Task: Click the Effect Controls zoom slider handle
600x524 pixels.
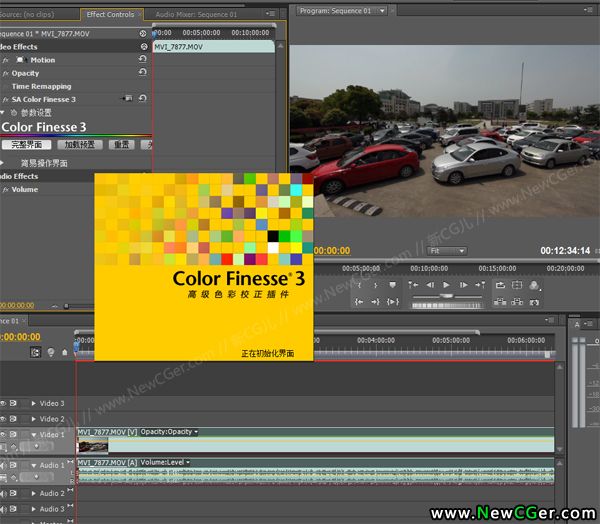Action: point(66,306)
